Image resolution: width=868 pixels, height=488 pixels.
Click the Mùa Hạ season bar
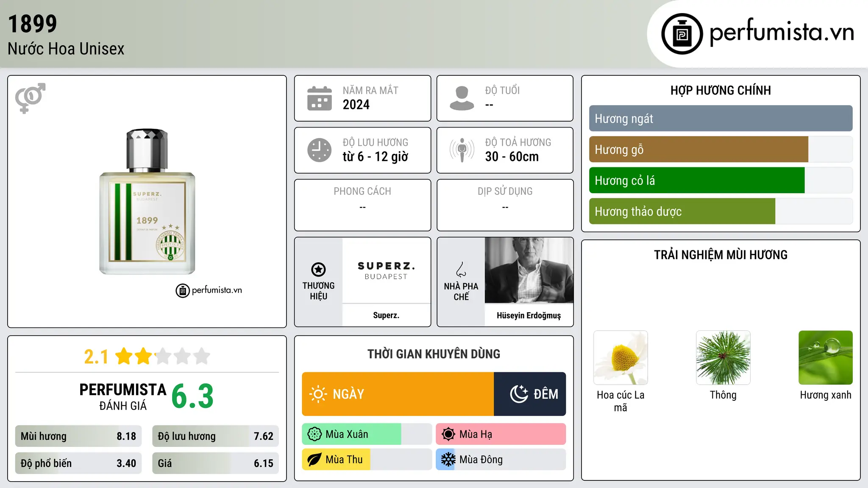501,434
